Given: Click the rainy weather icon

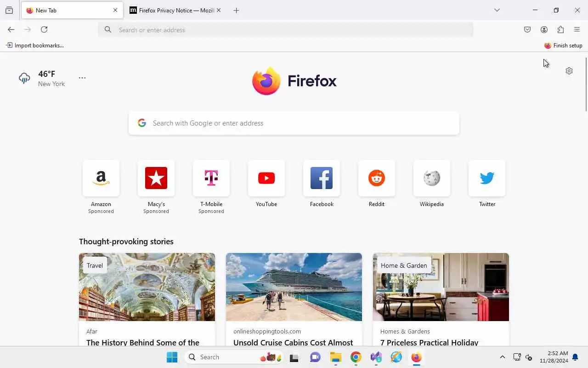Looking at the screenshot, I should [24, 78].
